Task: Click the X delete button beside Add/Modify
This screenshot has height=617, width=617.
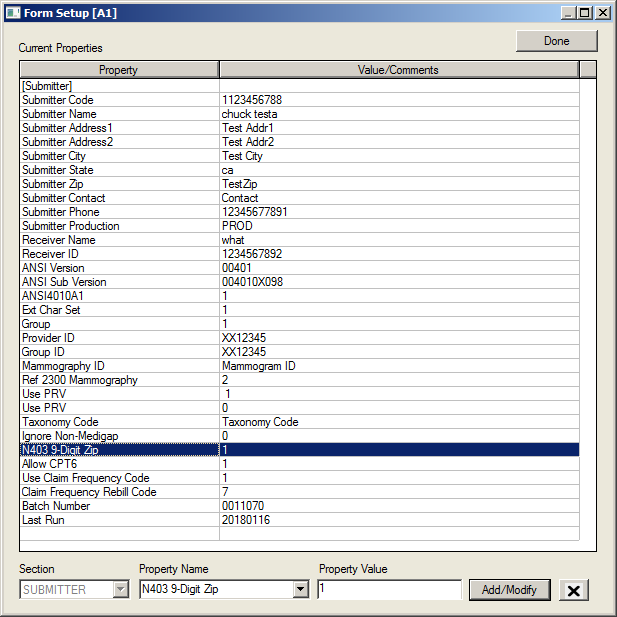Action: 573,590
